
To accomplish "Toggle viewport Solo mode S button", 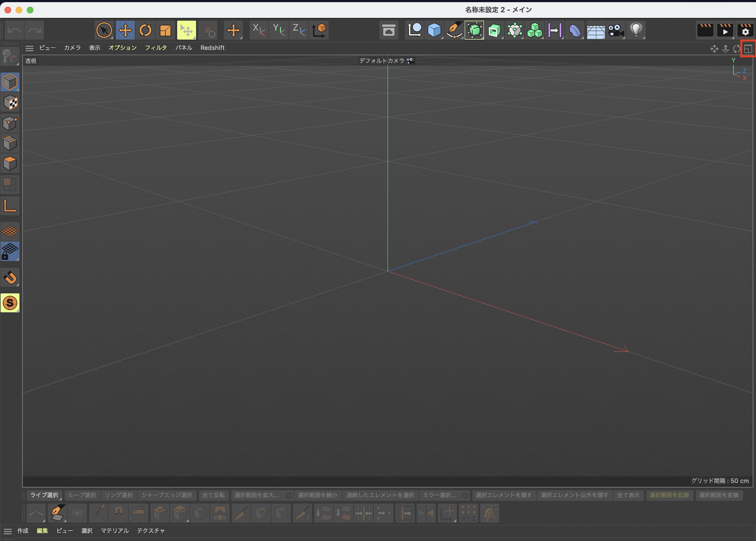I will click(x=10, y=303).
